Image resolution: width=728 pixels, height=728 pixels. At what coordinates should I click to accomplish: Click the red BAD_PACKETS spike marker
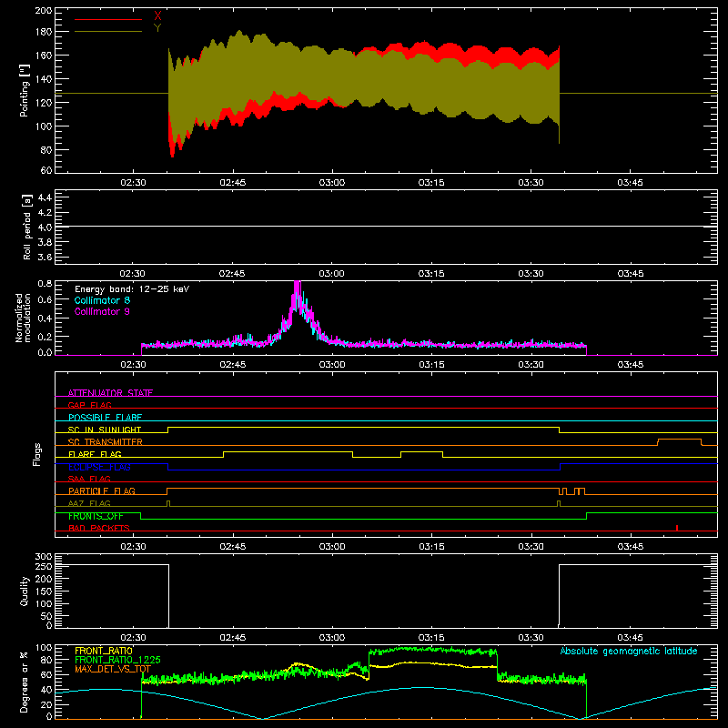[677, 528]
